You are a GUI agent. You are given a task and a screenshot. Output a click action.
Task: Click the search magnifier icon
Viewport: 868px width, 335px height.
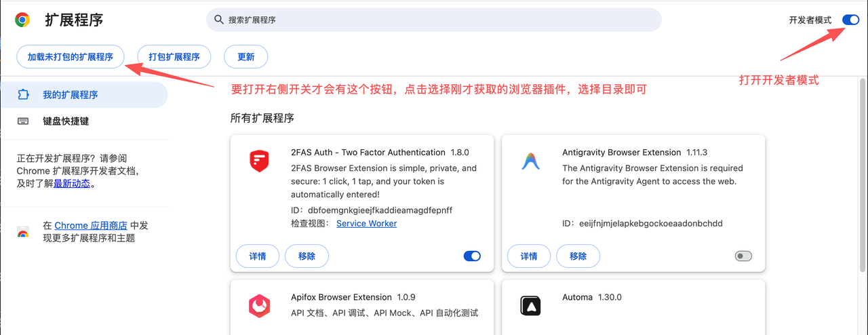point(219,20)
